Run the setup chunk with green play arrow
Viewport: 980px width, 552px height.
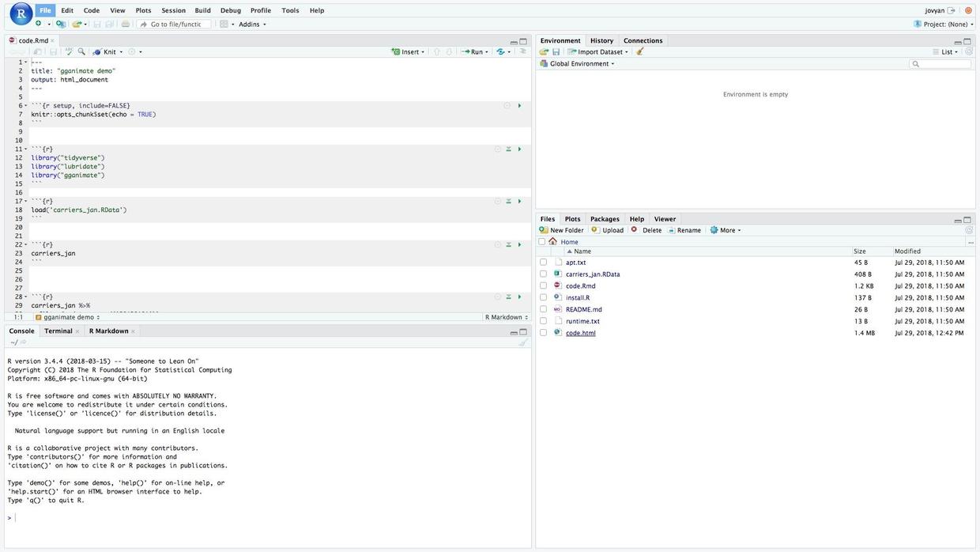point(519,106)
